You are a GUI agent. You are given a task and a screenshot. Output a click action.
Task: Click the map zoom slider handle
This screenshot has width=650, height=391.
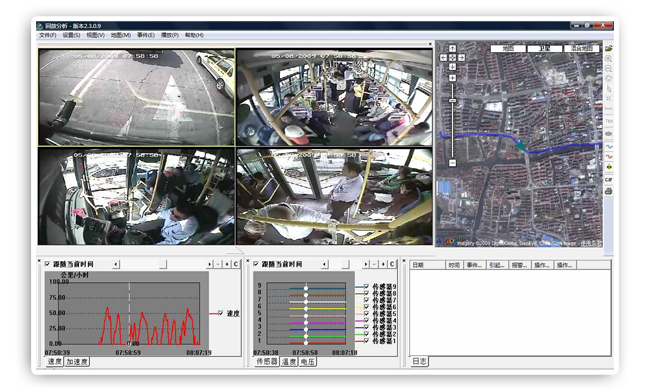pyautogui.click(x=452, y=100)
